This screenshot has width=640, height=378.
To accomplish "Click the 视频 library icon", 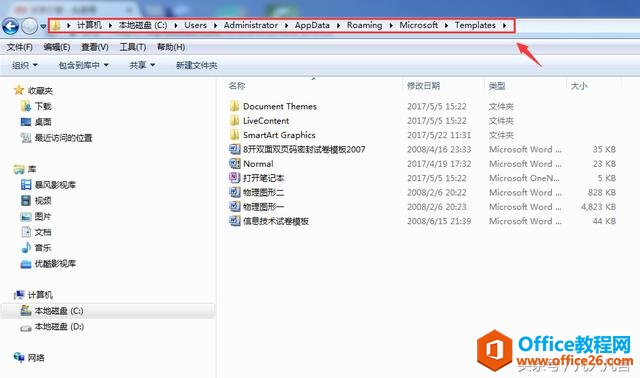I will (26, 200).
